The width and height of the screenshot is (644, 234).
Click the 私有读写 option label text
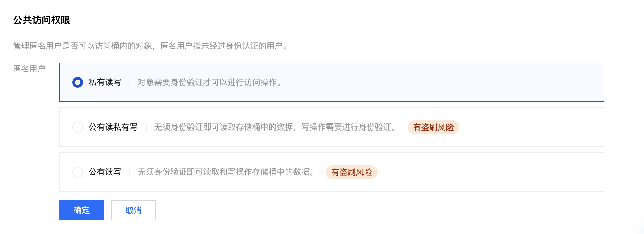coord(105,82)
